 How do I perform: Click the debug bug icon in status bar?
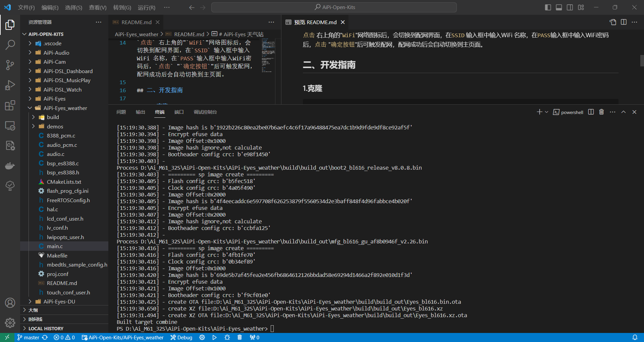coord(227,337)
